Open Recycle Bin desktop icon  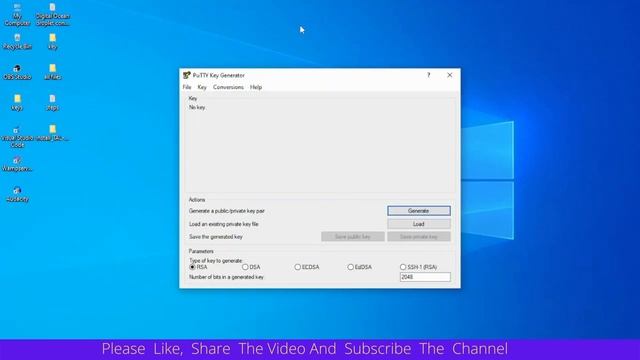[17, 42]
